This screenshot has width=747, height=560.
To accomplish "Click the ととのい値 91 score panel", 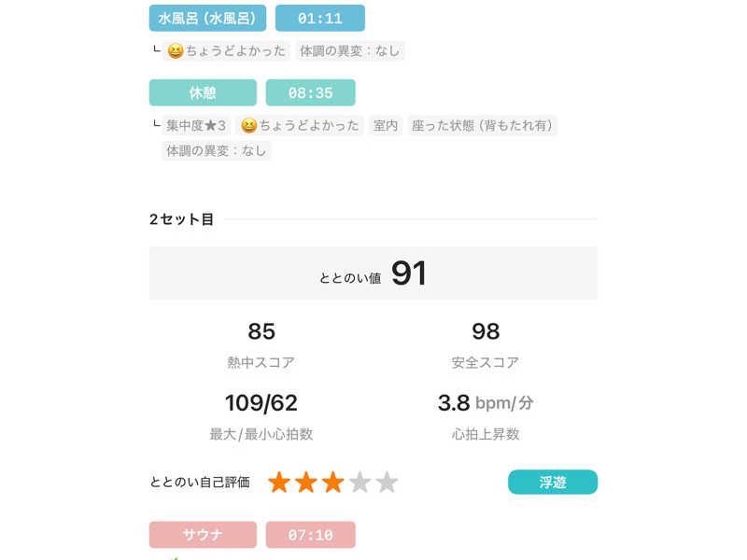I will pos(373,273).
